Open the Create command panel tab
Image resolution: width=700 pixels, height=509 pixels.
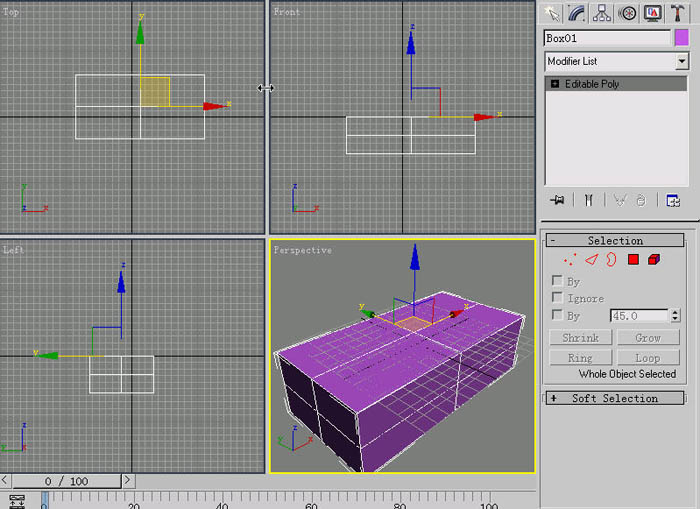552,13
